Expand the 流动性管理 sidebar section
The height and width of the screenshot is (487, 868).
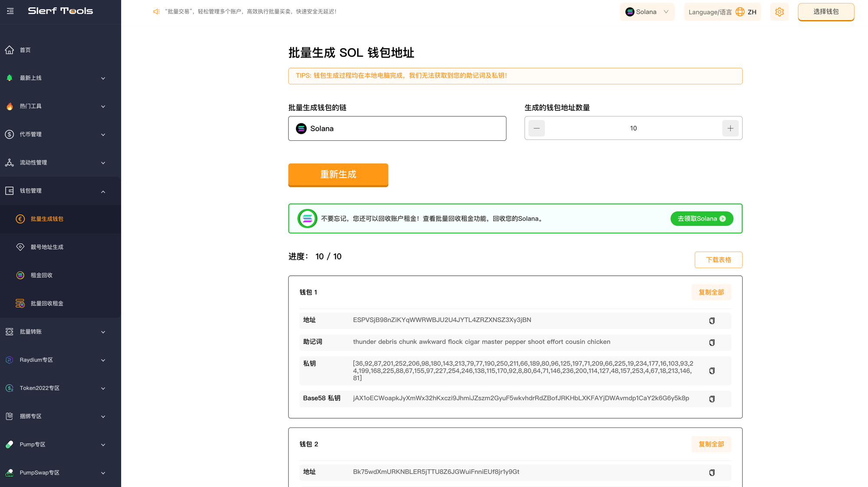click(60, 163)
